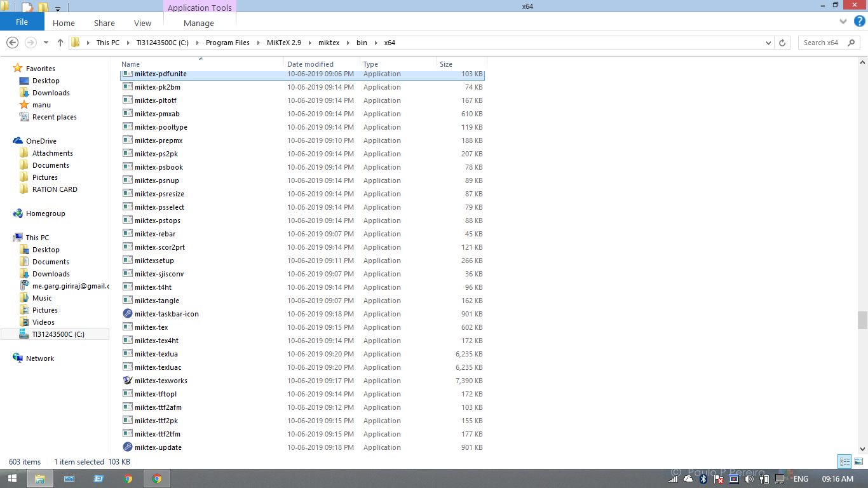
Task: Open Recent places in Favorites
Action: click(x=54, y=117)
